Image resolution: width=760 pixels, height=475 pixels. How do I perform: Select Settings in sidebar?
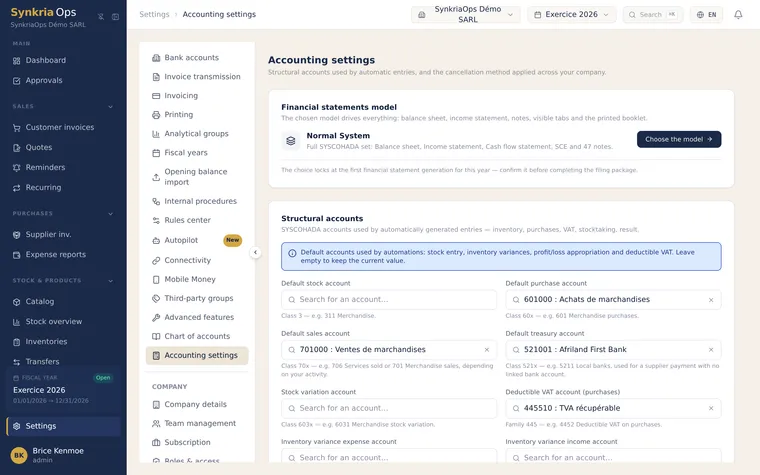coord(63,426)
